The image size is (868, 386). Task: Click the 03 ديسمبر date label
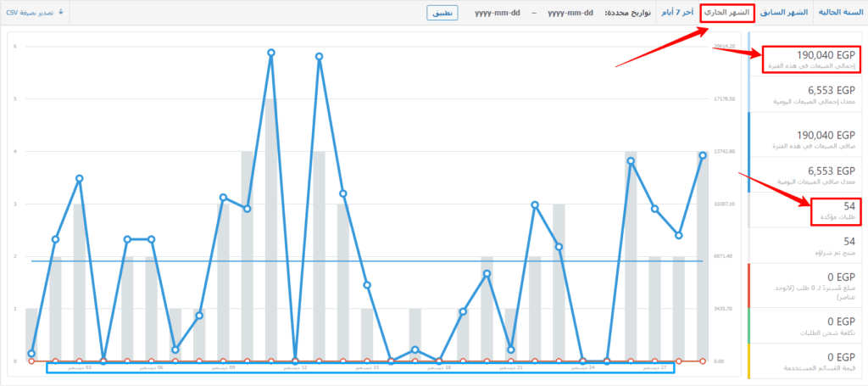79,367
